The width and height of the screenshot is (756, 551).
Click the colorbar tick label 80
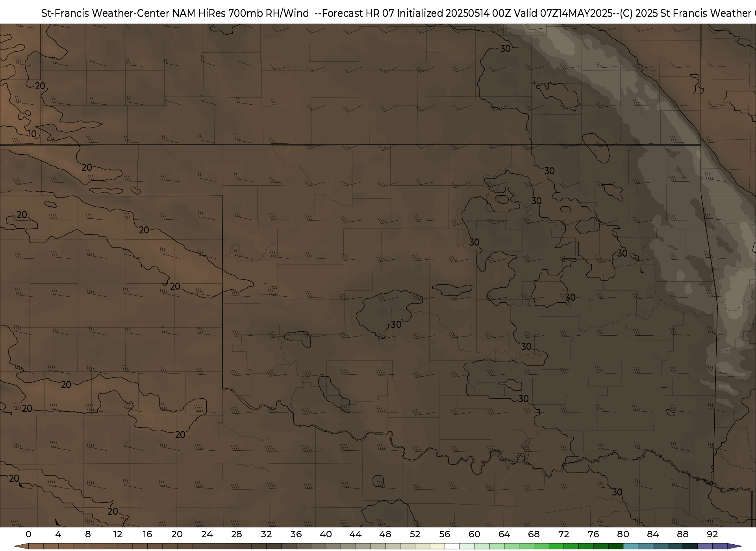(x=623, y=534)
